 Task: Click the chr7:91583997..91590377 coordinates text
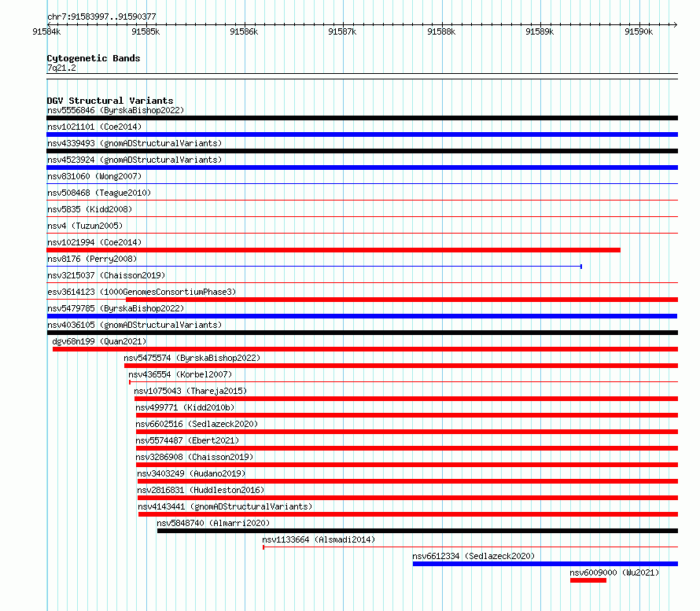tap(101, 17)
